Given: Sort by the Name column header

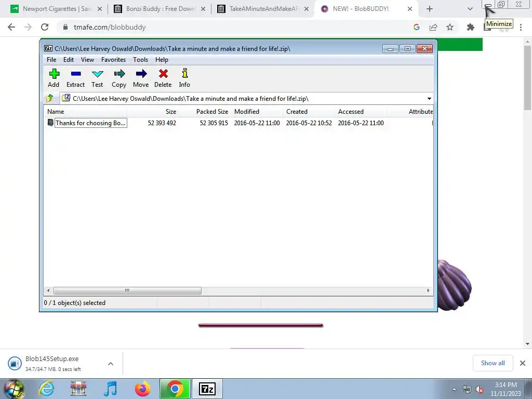Looking at the screenshot, I should pyautogui.click(x=85, y=112).
